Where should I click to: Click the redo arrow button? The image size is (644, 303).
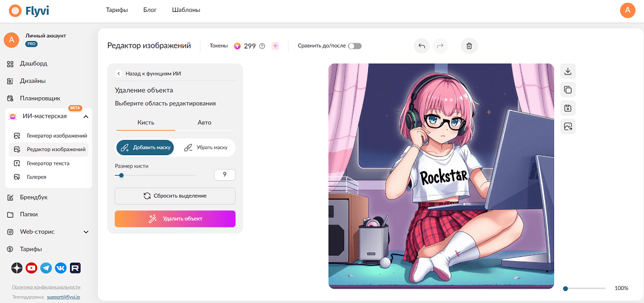click(x=440, y=46)
